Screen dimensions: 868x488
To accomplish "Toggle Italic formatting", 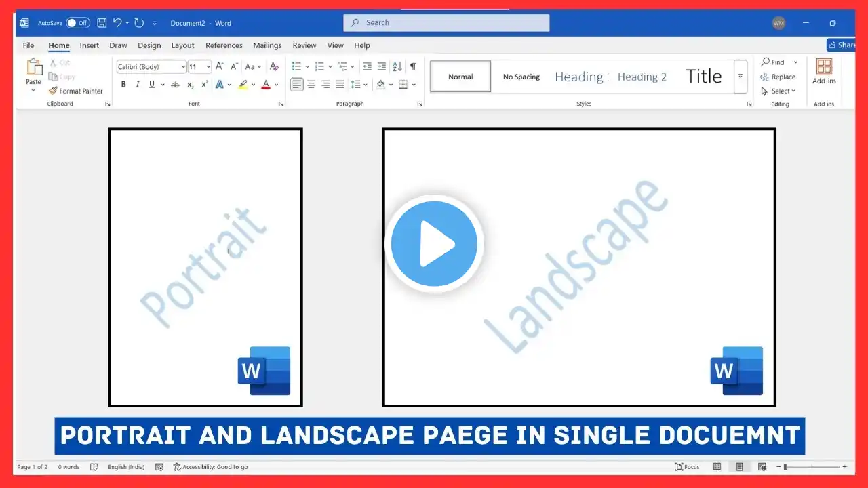I will tap(138, 85).
